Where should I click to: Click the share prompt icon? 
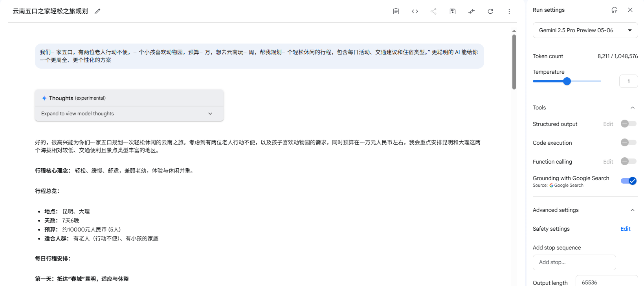point(433,11)
